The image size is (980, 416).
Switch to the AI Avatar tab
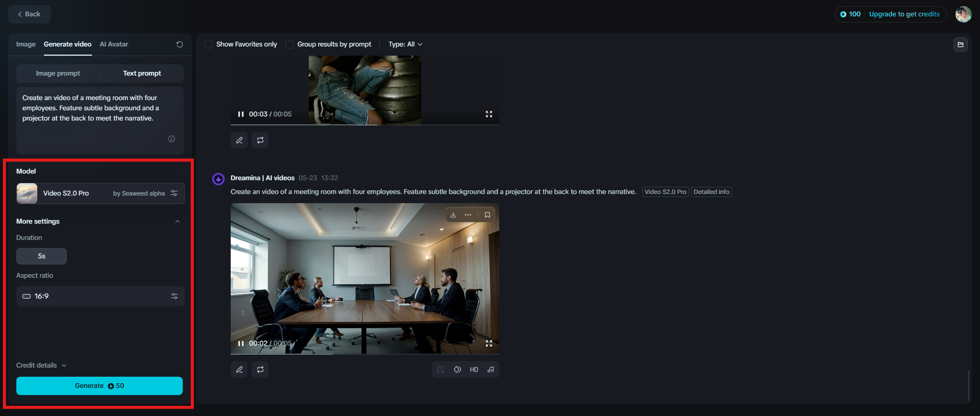coord(114,44)
